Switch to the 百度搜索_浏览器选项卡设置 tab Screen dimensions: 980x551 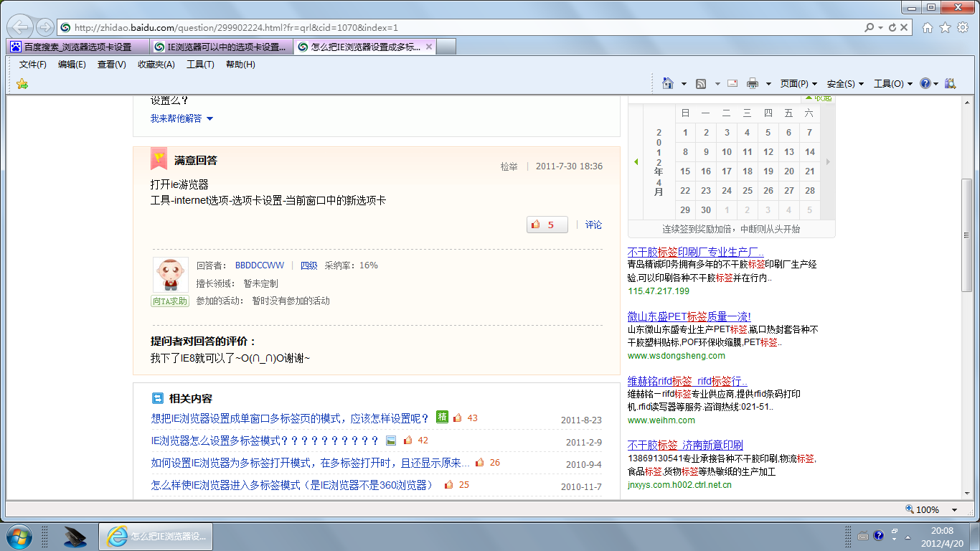pyautogui.click(x=77, y=47)
